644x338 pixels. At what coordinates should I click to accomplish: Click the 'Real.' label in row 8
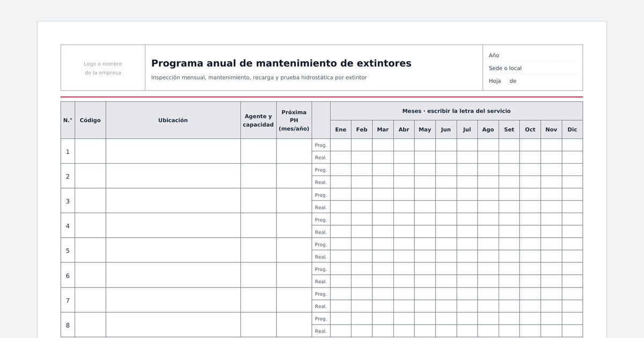tap(321, 331)
